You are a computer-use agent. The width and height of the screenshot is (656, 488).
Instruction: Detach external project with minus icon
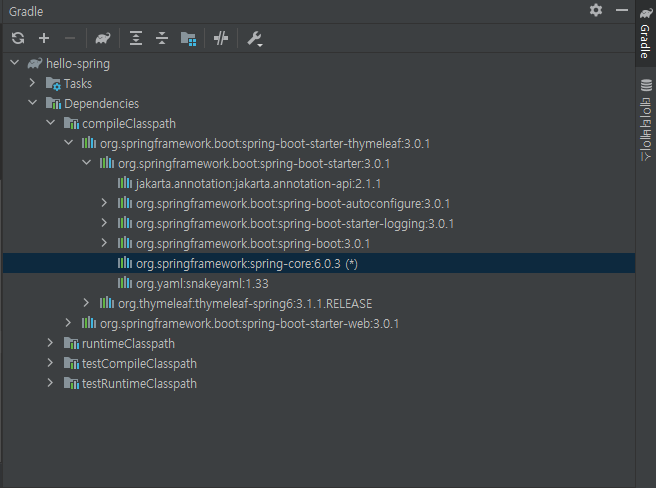(x=70, y=39)
